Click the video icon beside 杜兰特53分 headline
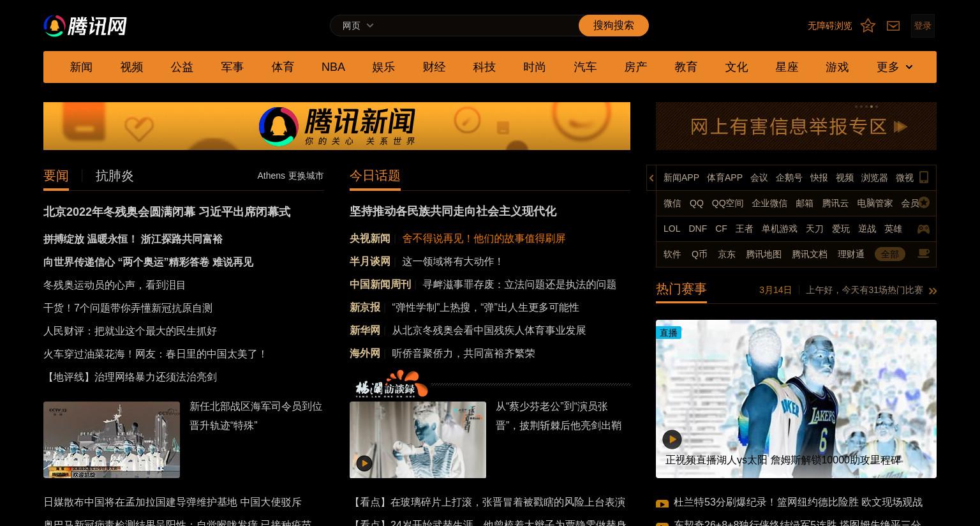The height and width of the screenshot is (526, 980). [662, 504]
